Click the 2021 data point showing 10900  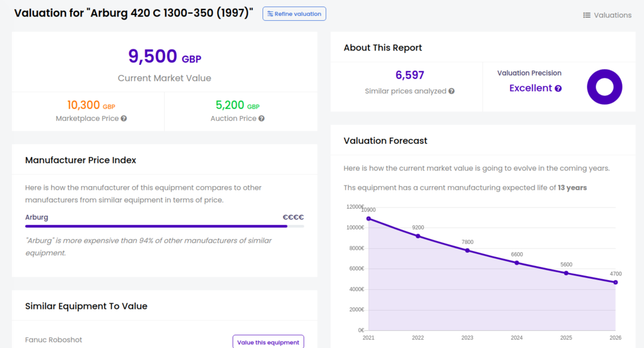coord(369,219)
